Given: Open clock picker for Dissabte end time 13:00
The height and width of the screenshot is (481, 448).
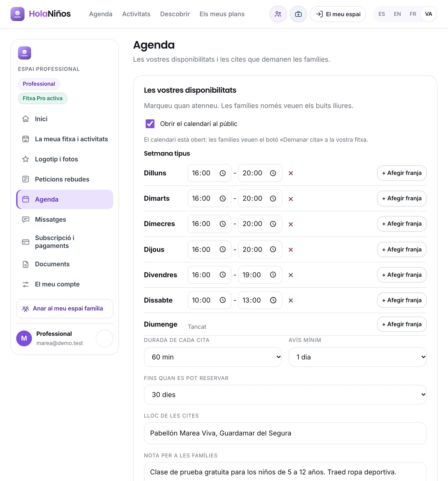Looking at the screenshot, I should click(273, 300).
